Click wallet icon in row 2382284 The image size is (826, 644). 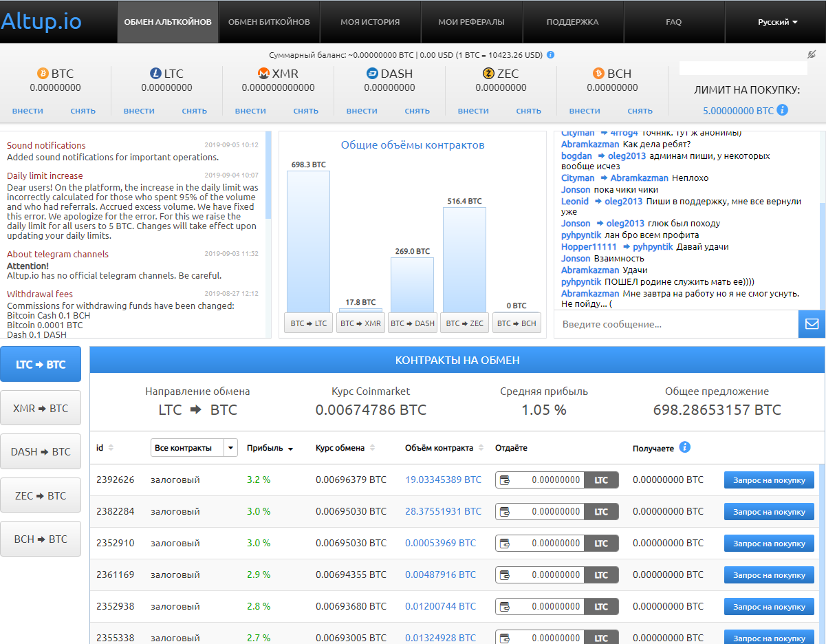coord(505,511)
